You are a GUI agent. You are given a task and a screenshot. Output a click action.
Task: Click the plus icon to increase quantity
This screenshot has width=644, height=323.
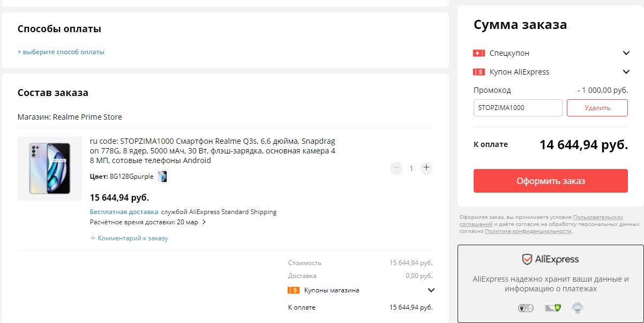[x=426, y=168]
